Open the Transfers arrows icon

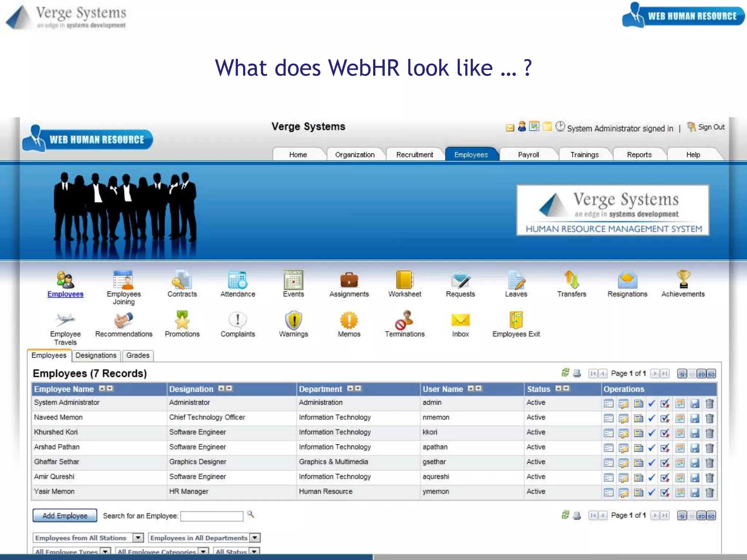tap(572, 280)
